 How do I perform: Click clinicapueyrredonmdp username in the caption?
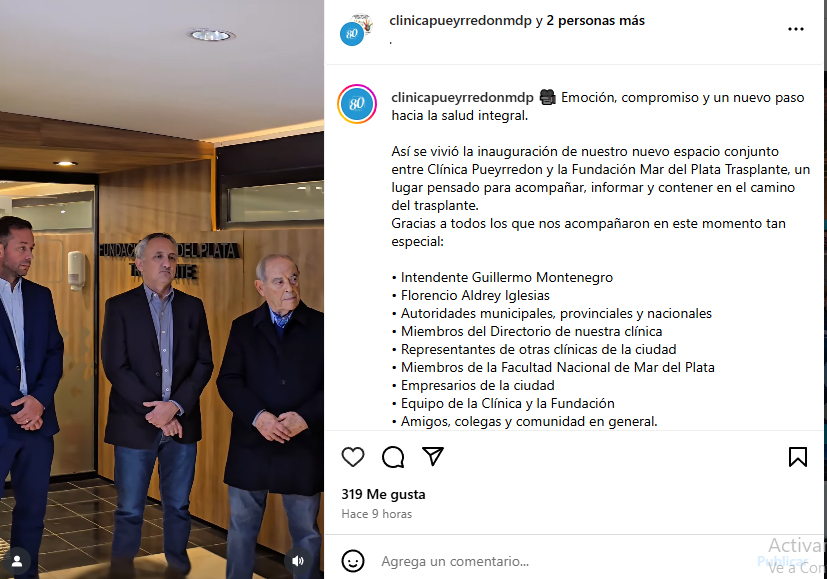point(463,98)
